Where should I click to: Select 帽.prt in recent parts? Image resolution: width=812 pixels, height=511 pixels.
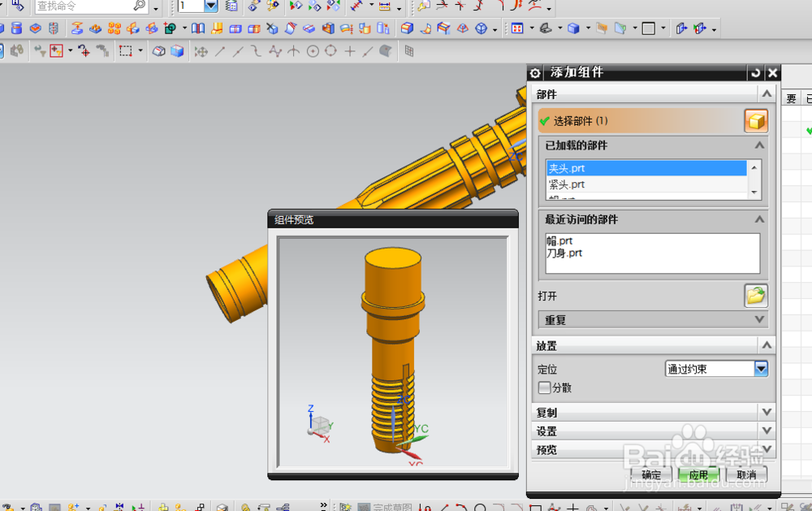559,241
